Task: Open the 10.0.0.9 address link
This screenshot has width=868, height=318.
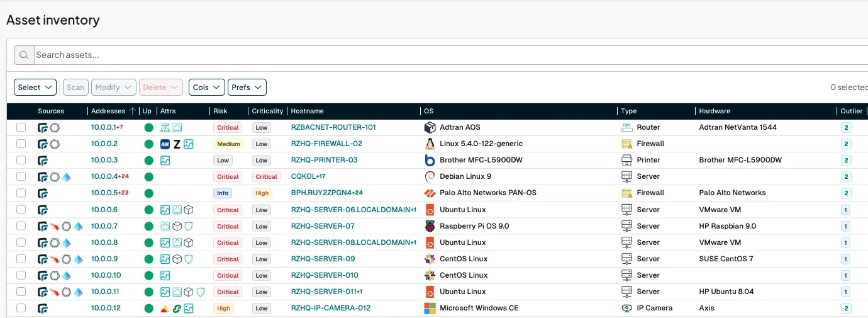Action: click(x=104, y=259)
